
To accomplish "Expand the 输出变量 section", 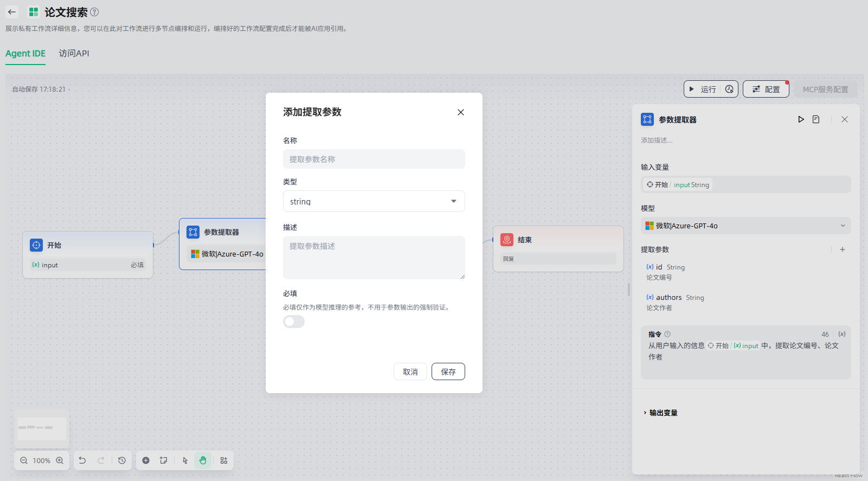I will point(660,413).
